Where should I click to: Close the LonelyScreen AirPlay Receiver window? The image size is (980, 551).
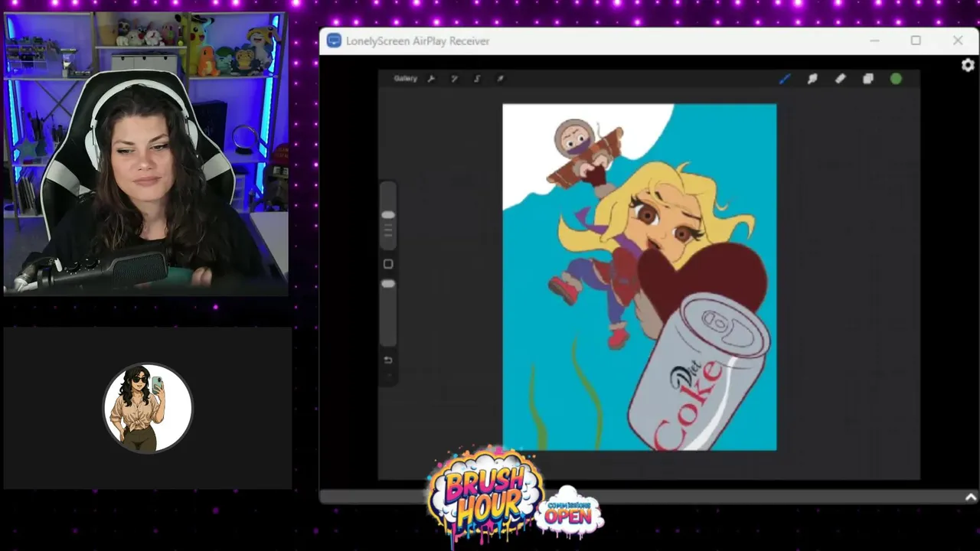[x=958, y=41]
